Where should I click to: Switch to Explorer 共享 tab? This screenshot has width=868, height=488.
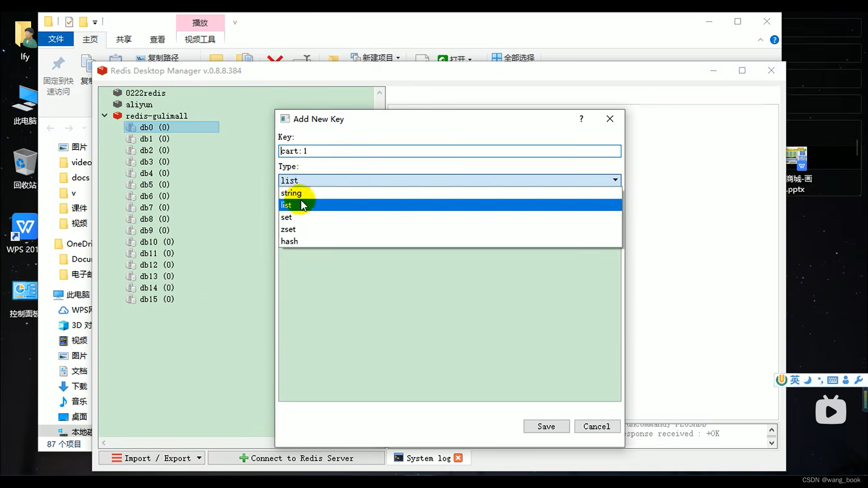tap(123, 39)
